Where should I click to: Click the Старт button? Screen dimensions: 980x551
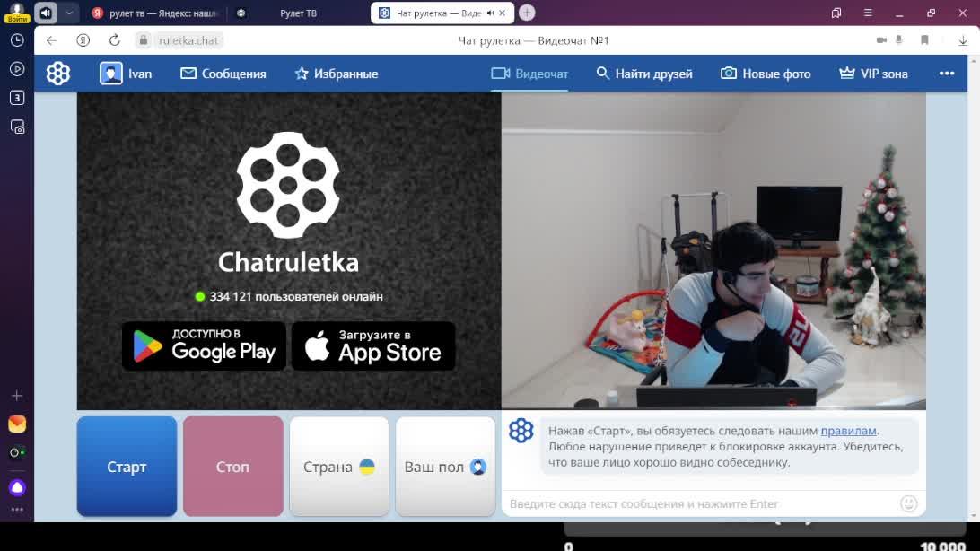coord(127,467)
